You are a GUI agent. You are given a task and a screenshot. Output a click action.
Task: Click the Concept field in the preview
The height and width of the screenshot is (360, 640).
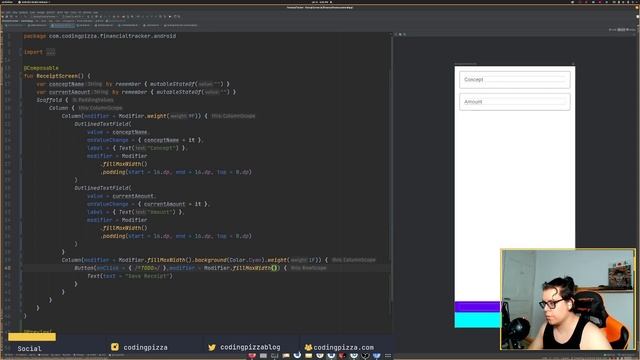click(x=514, y=80)
